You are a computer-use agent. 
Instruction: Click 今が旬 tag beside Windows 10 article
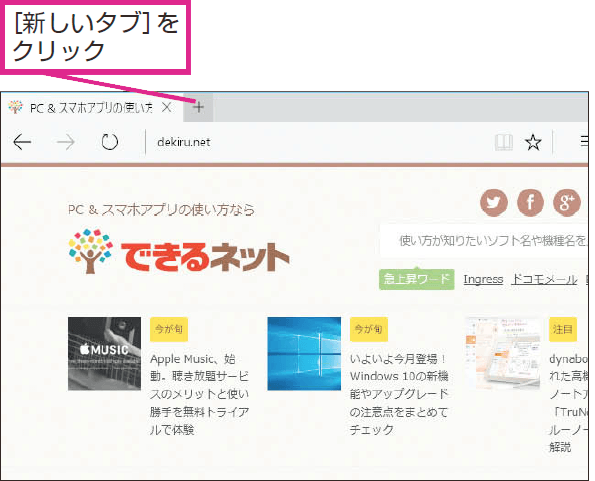click(368, 329)
